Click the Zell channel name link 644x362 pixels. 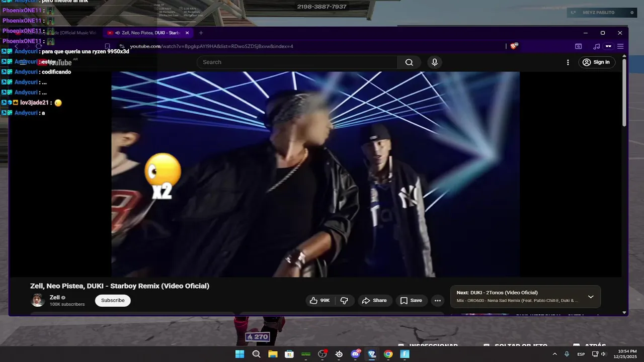(x=54, y=298)
